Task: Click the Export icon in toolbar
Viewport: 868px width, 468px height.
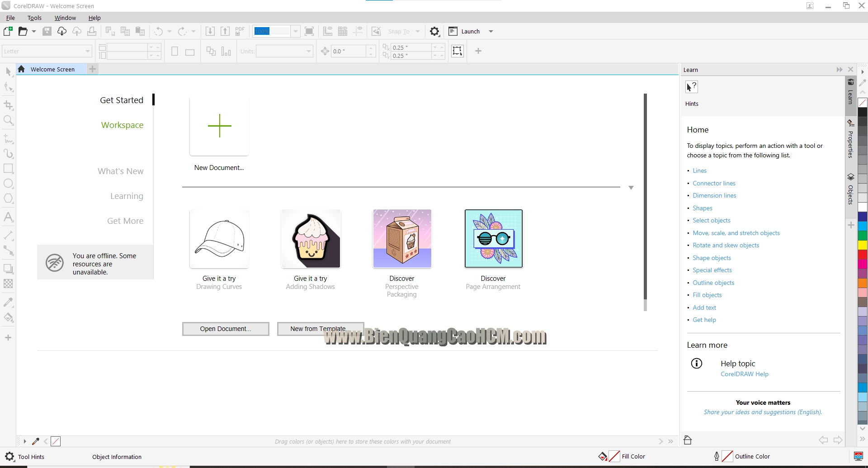Action: 225,31
